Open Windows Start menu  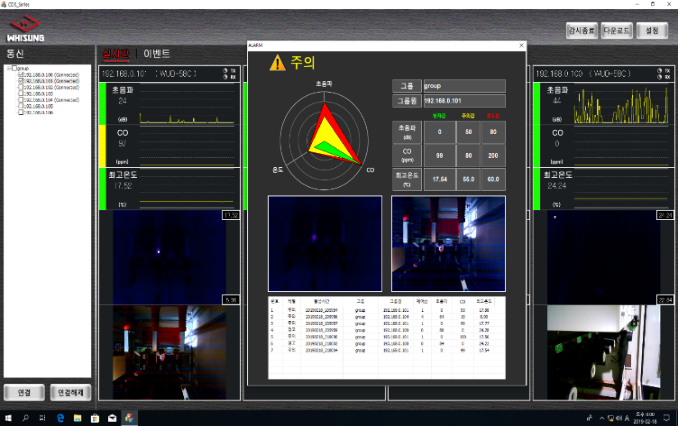pyautogui.click(x=9, y=417)
